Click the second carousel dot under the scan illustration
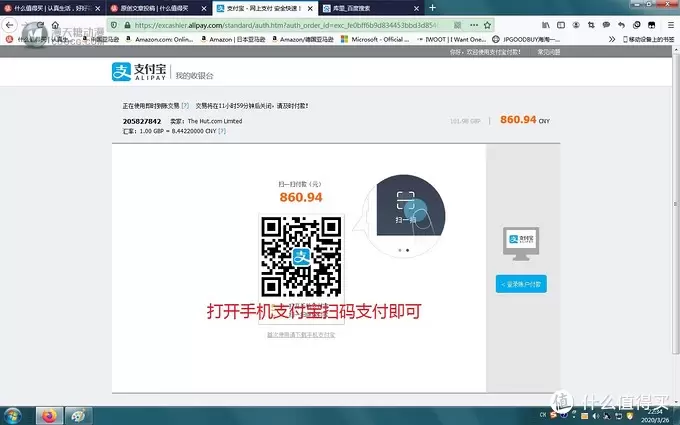This screenshot has height=425, width=680. [407, 250]
